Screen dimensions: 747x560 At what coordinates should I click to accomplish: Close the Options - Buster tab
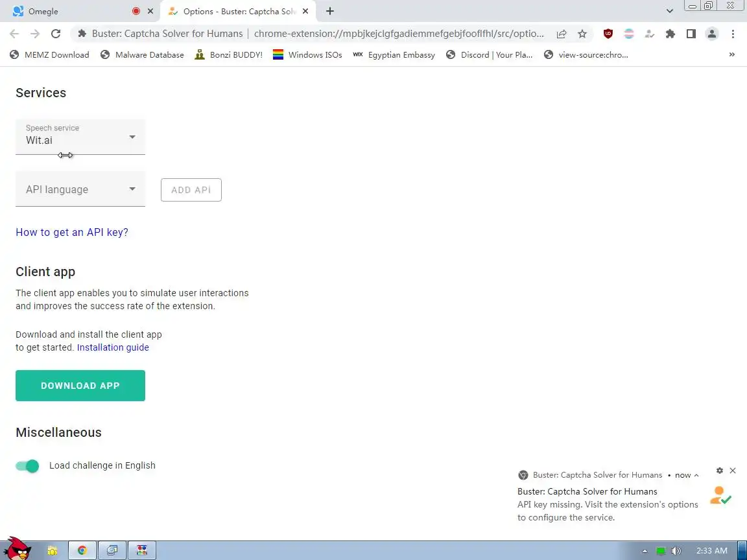click(x=306, y=11)
